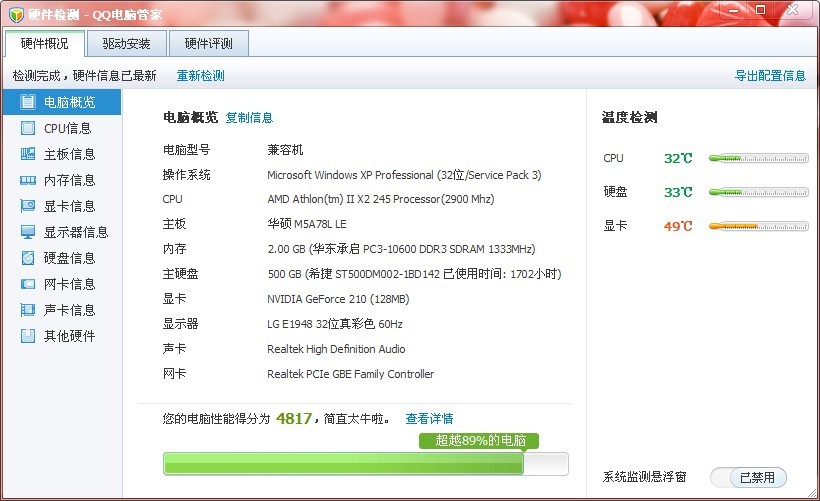Screen dimensions: 820x501
Task: Click the 硬盘信息 hard disk icon
Action: [28, 258]
